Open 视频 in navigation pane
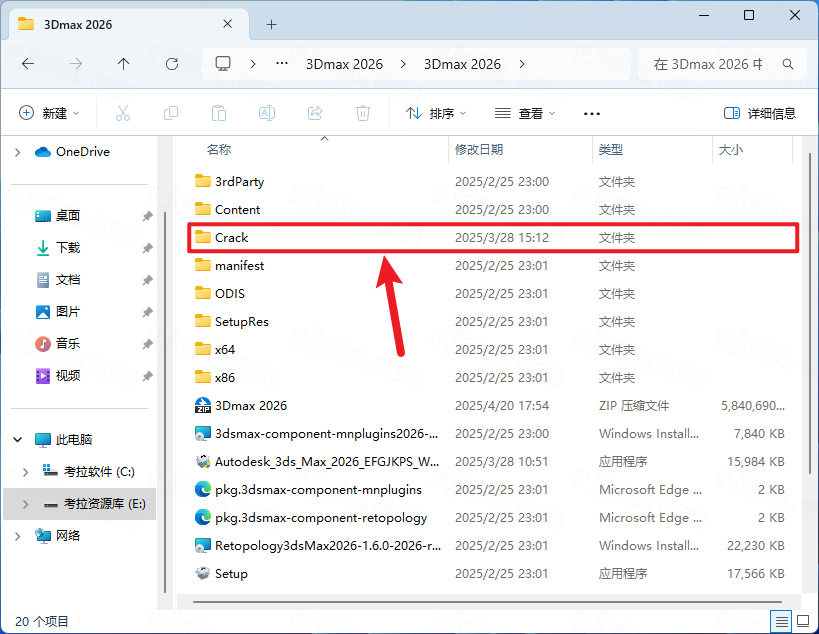The width and height of the screenshot is (819, 634). (x=68, y=376)
